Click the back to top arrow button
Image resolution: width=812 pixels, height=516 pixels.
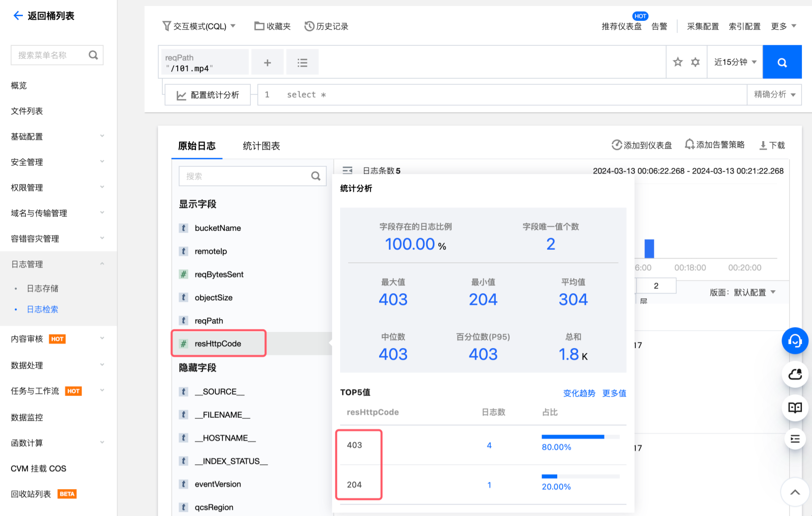795,492
